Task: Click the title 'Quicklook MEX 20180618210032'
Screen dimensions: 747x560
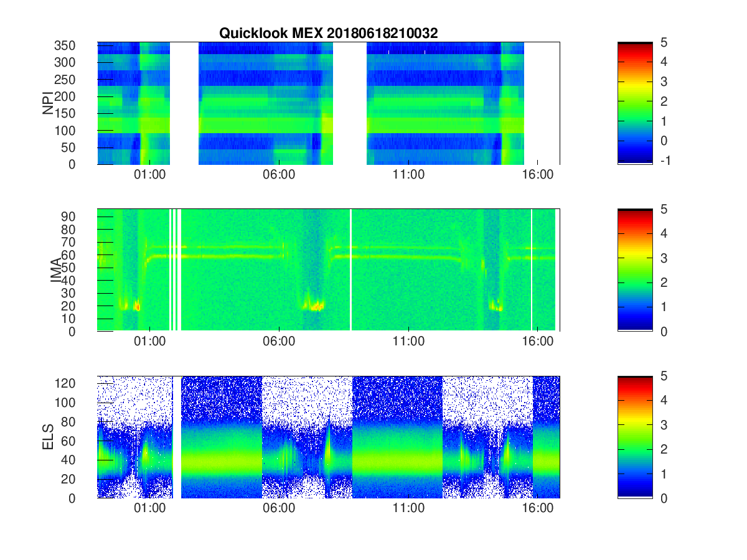Action: [x=328, y=34]
